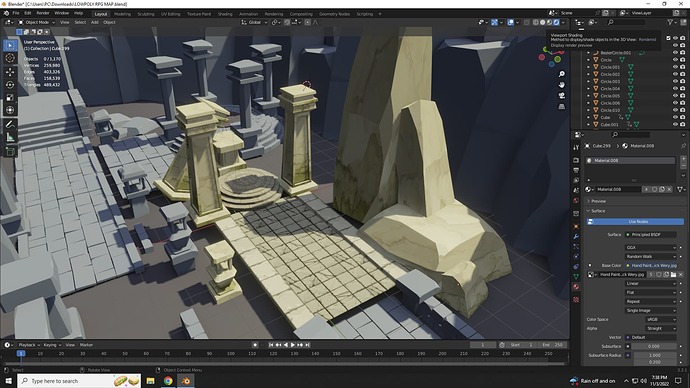Click the Blender logo menu icon

pyautogui.click(x=6, y=13)
